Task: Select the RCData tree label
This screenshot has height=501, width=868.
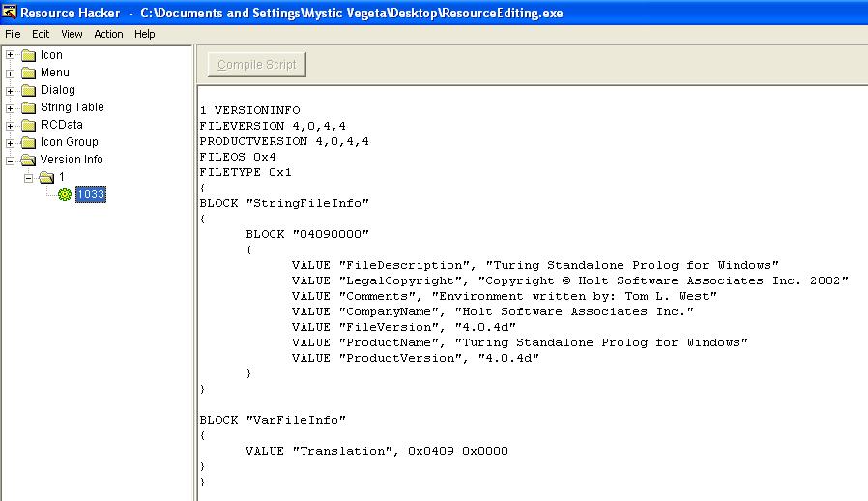Action: [62, 124]
